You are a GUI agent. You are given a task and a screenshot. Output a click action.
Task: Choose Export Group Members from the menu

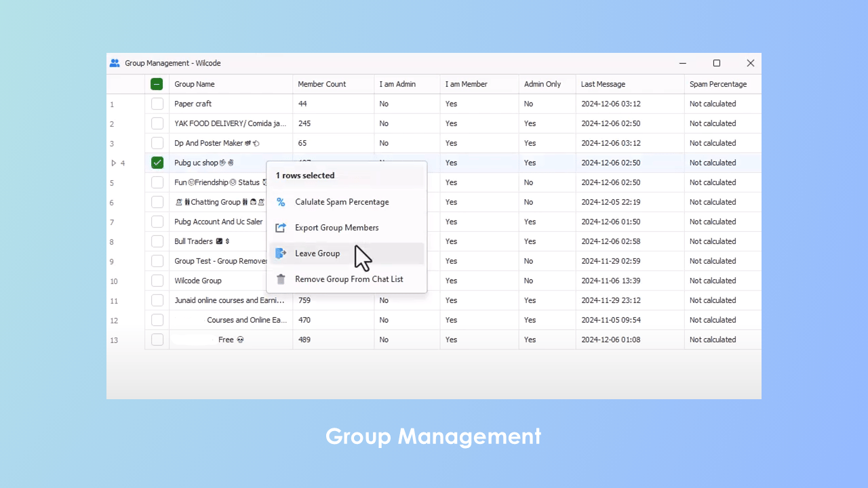336,227
